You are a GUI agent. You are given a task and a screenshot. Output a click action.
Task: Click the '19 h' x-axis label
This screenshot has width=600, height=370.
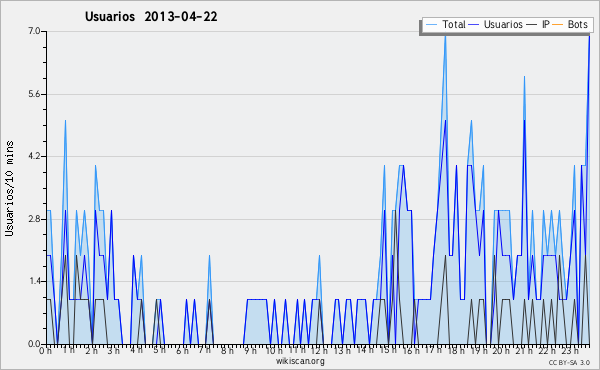[x=479, y=351]
